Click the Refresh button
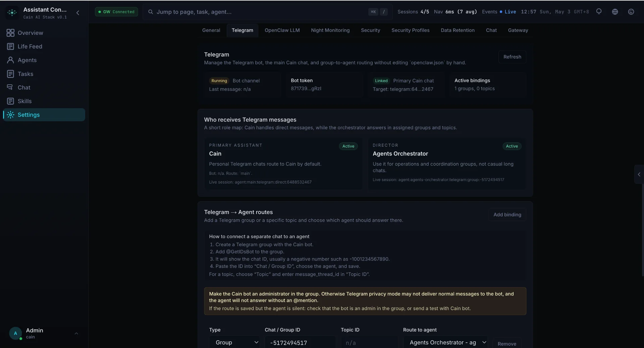 click(x=512, y=57)
